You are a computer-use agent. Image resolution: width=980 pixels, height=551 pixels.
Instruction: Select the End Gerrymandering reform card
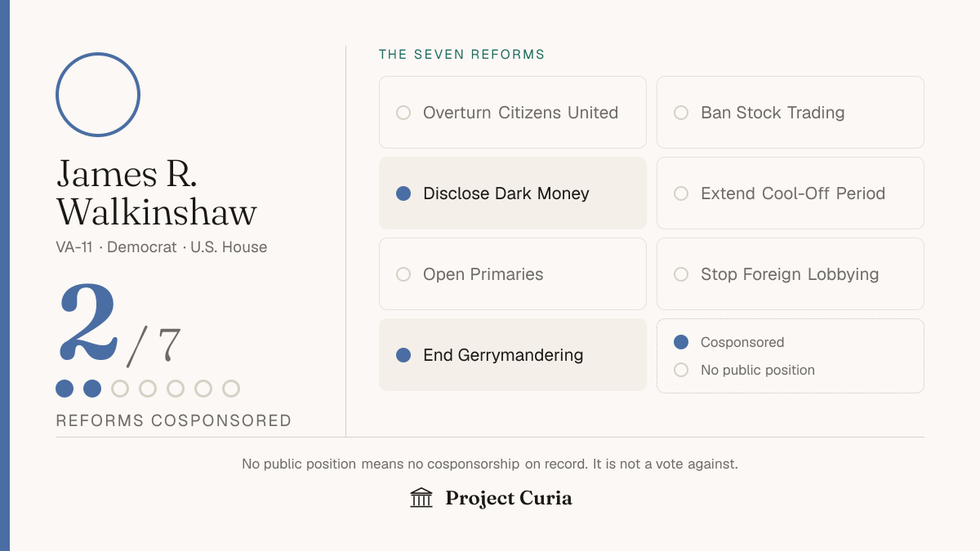click(x=513, y=355)
